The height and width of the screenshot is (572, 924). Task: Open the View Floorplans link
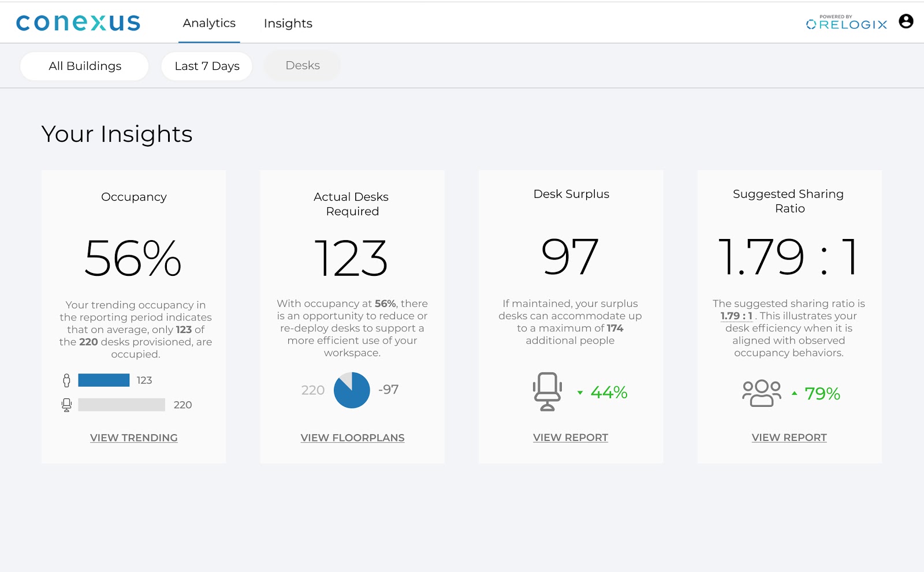(x=352, y=438)
